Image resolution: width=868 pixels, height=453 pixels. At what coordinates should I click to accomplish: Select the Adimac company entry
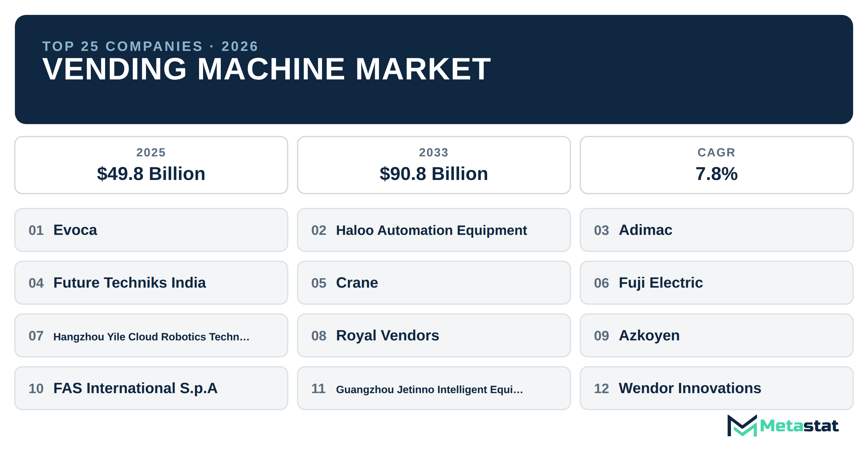click(x=717, y=230)
